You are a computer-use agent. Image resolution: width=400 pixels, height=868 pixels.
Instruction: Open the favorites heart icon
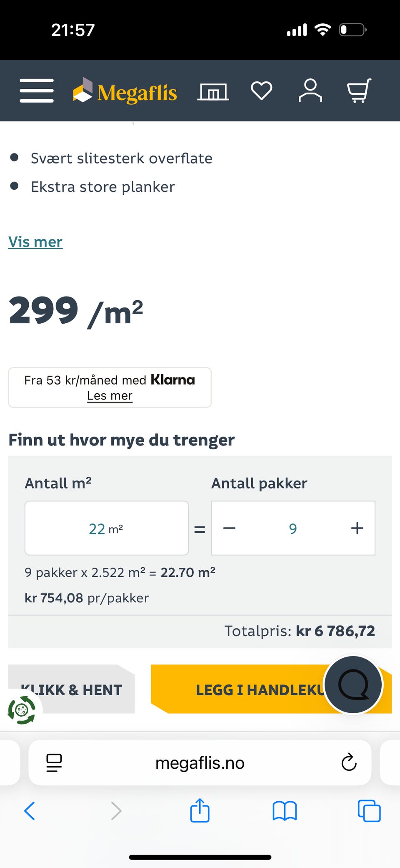tap(261, 91)
